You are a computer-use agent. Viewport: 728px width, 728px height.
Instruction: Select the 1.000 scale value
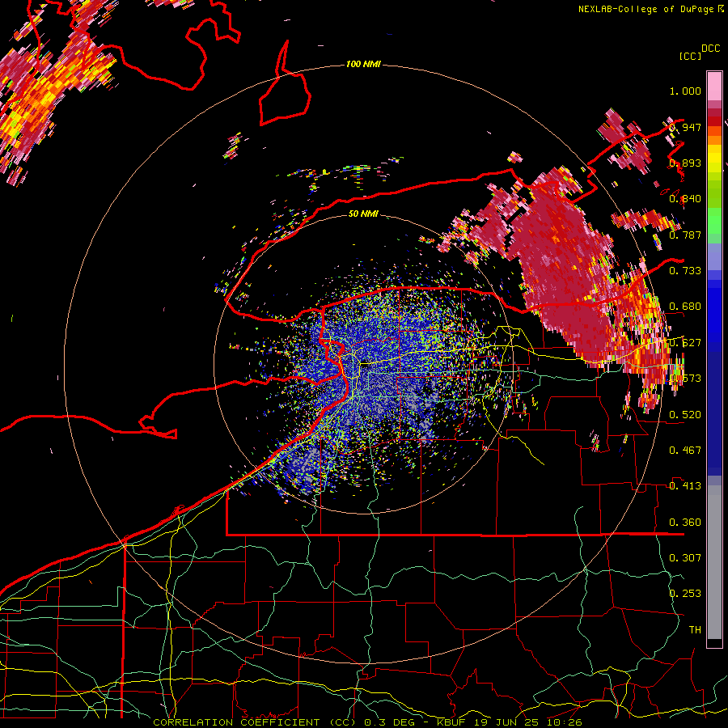(x=685, y=91)
